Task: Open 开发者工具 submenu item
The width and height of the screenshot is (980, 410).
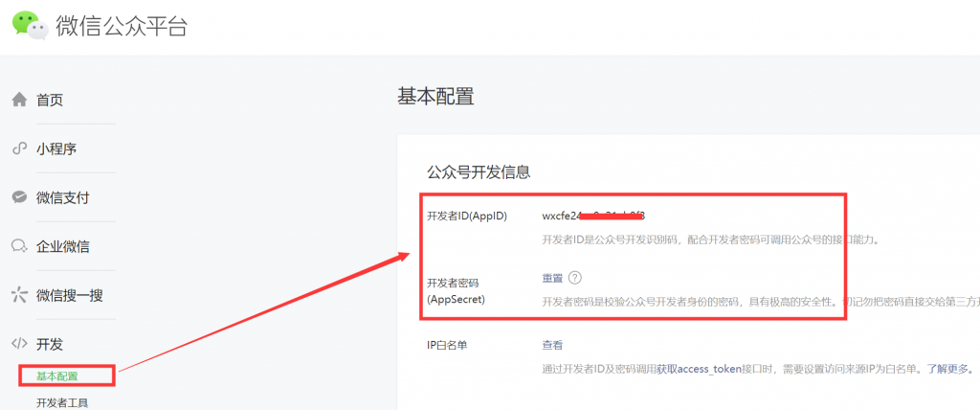Action: point(62,402)
